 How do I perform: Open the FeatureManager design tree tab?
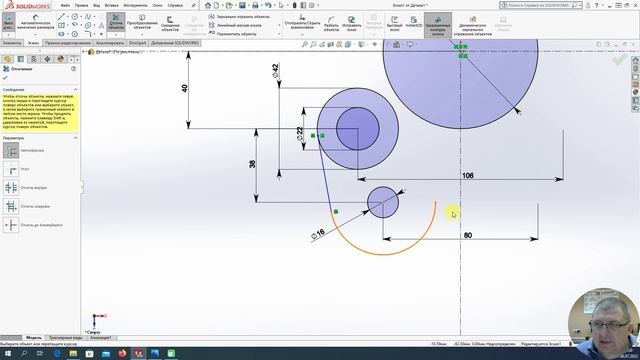8,59
